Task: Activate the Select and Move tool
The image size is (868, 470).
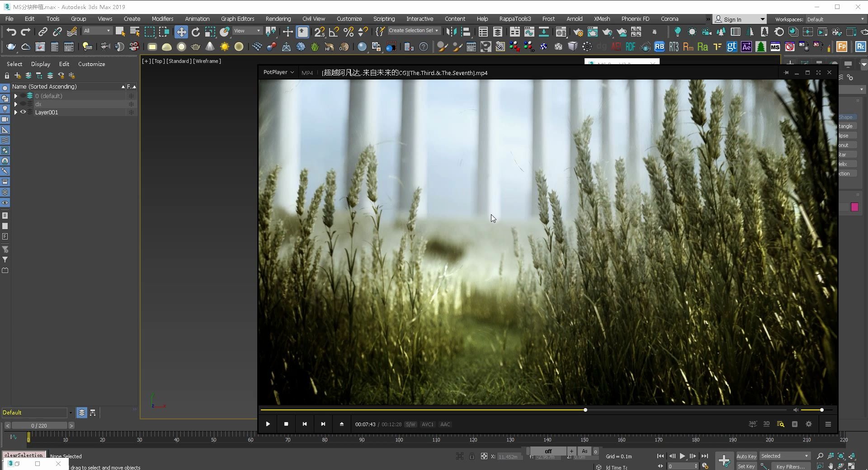Action: coord(181,32)
